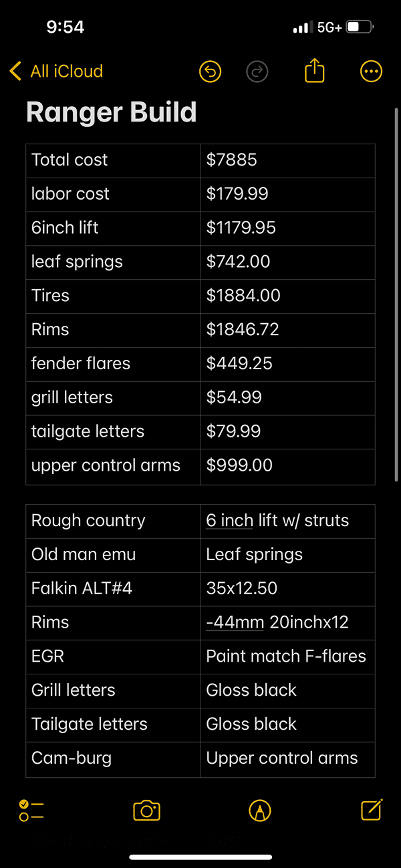Select the Ranger Build title
The image size is (401, 868).
coord(111,112)
